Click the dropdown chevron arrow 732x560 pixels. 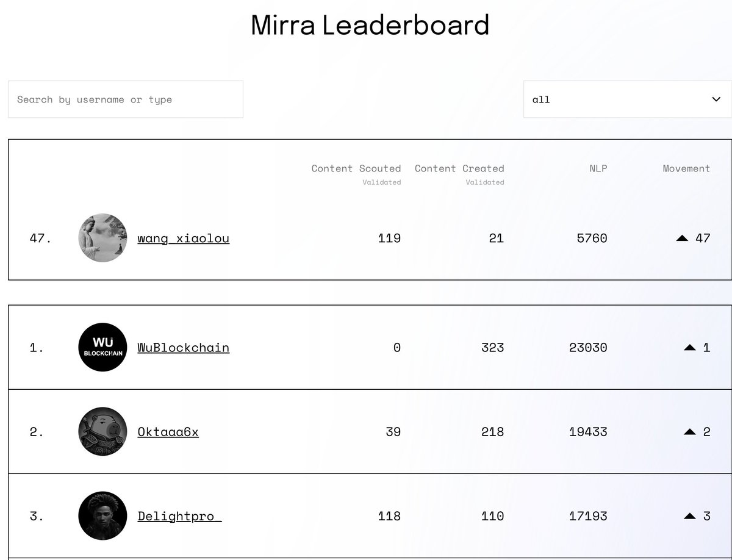717,99
